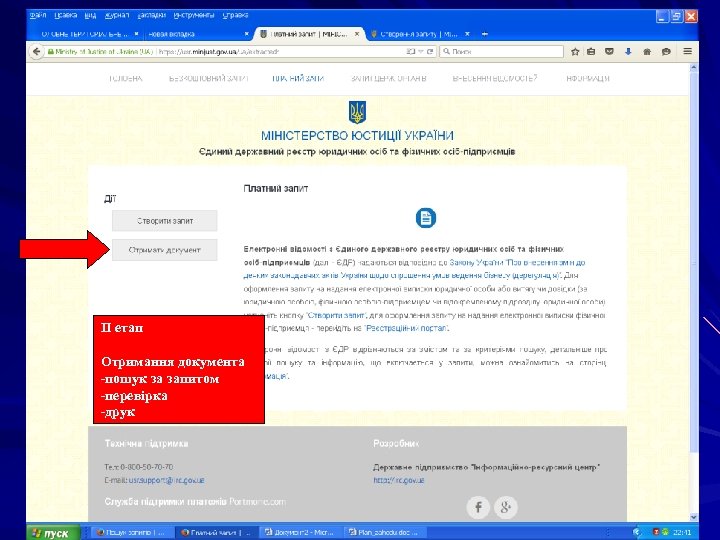Screen dimensions: 720x540
Task: Open the 'Файл' menu
Action: tap(38, 15)
